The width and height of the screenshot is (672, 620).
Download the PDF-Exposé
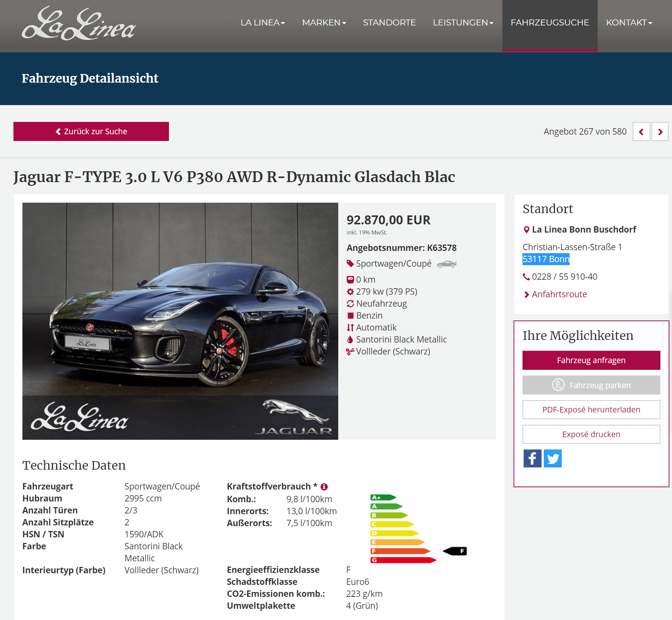coord(591,409)
